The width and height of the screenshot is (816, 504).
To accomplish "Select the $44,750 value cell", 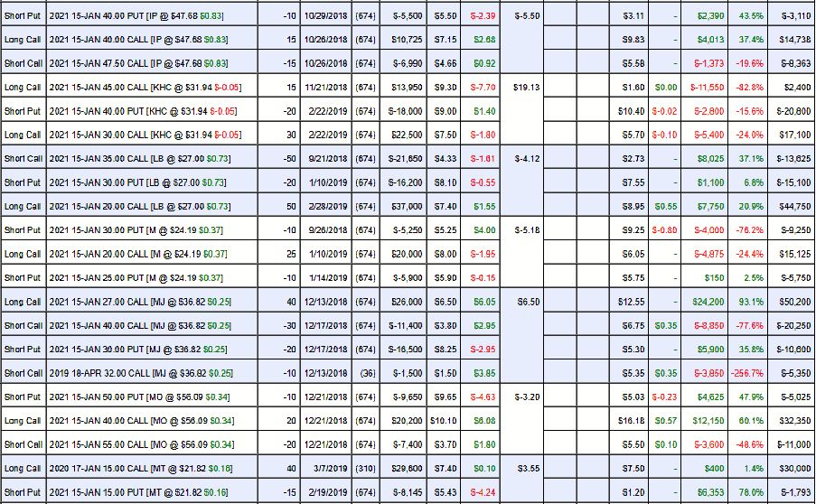I will 793,207.
